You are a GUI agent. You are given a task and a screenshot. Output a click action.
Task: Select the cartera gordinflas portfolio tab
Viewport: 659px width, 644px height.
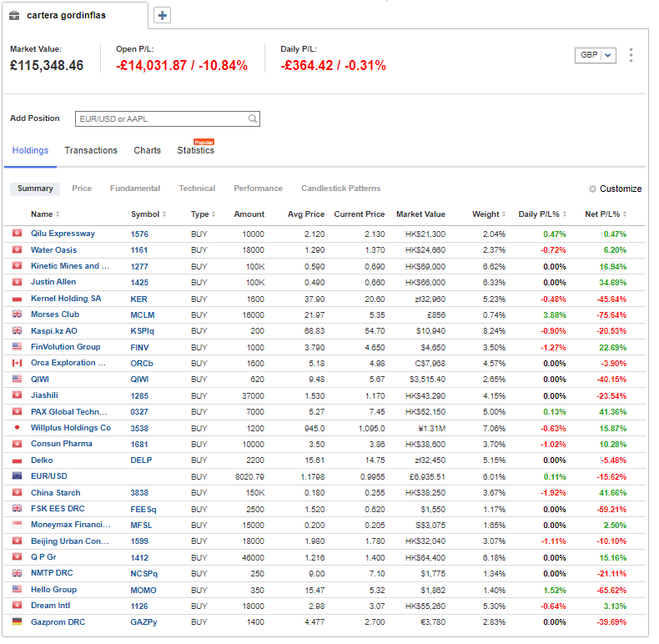(x=75, y=16)
